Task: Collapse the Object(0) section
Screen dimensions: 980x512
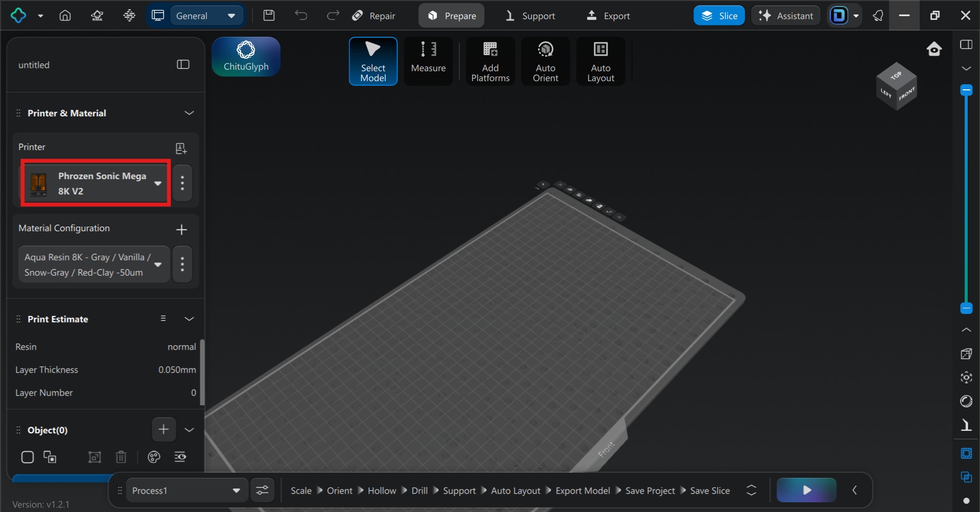Action: click(x=189, y=430)
